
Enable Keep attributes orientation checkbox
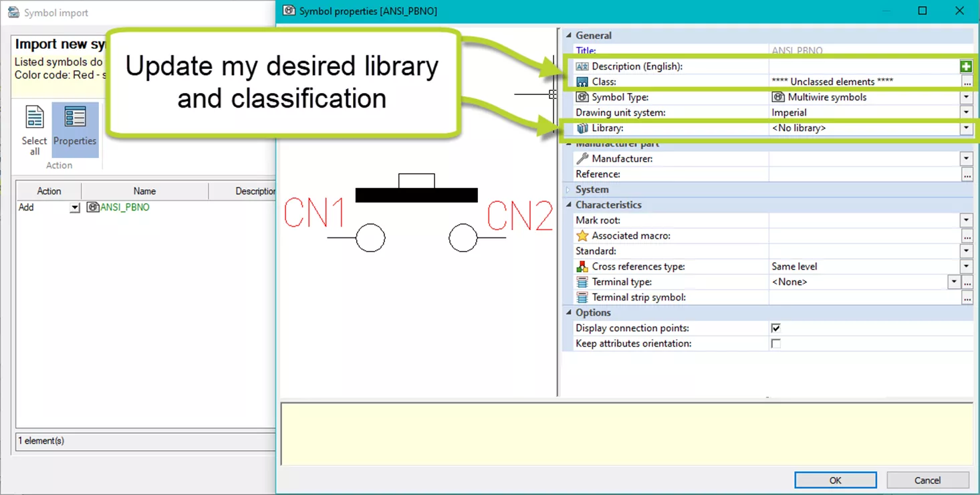click(x=775, y=343)
